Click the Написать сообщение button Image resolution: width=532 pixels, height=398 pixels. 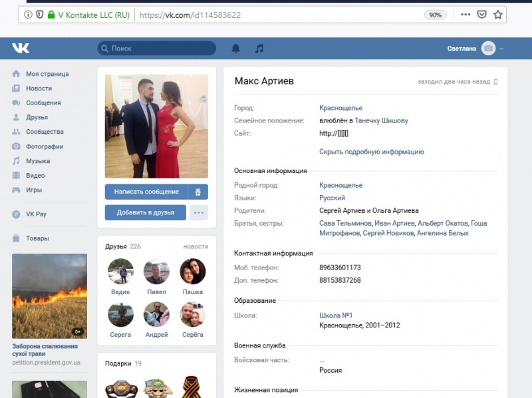pos(146,192)
